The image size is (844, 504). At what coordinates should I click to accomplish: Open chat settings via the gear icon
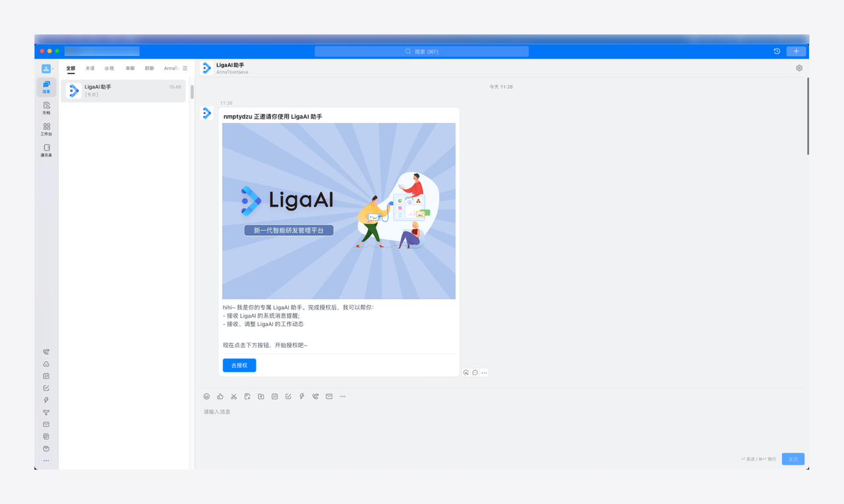pos(799,67)
